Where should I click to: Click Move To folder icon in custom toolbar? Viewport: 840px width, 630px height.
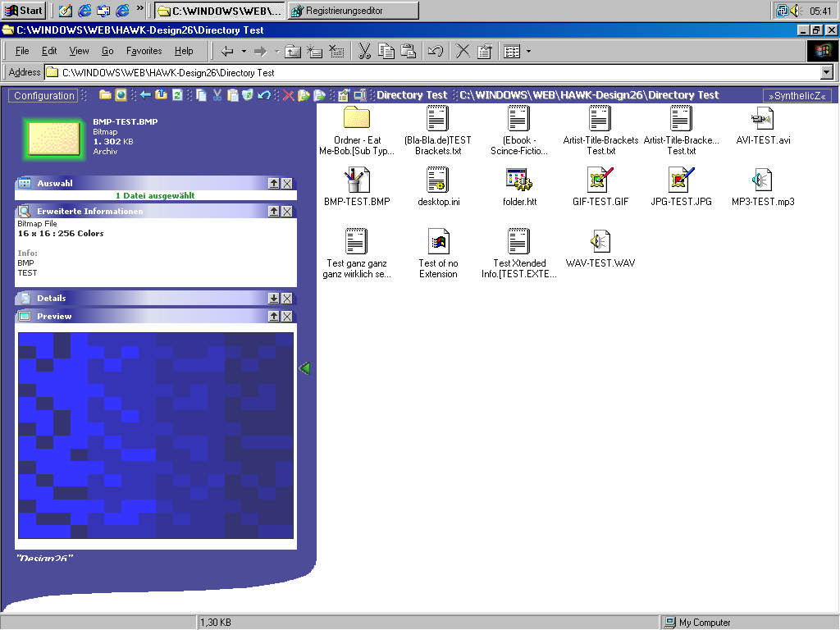point(319,95)
